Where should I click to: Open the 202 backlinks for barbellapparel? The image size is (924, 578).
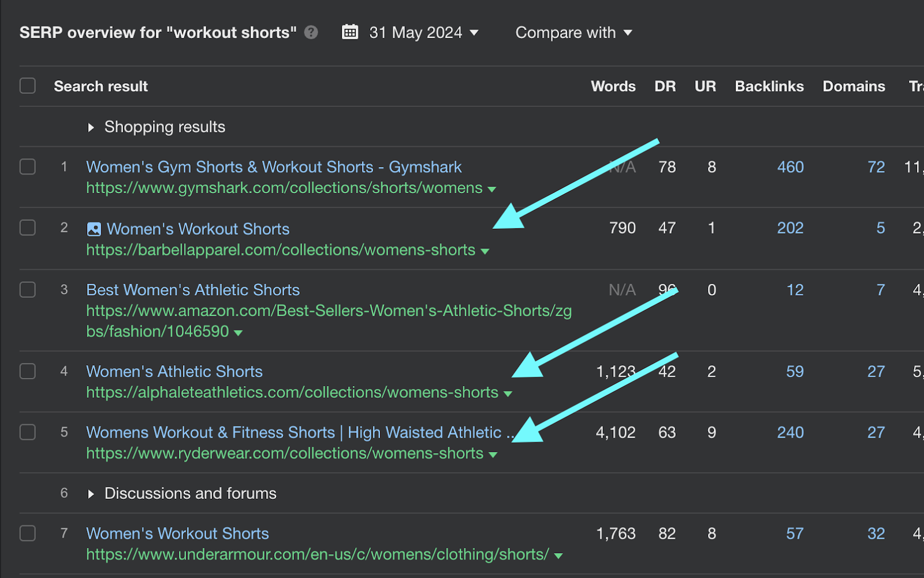point(791,228)
